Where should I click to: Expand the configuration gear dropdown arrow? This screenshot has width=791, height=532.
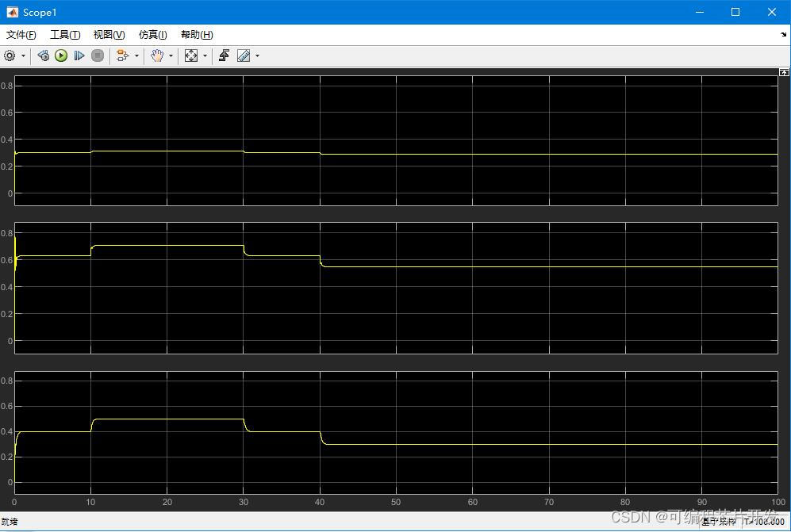pos(23,56)
